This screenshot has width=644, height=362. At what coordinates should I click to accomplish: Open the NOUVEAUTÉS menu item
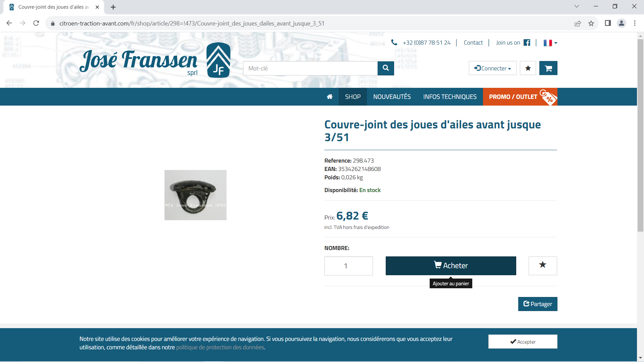392,97
